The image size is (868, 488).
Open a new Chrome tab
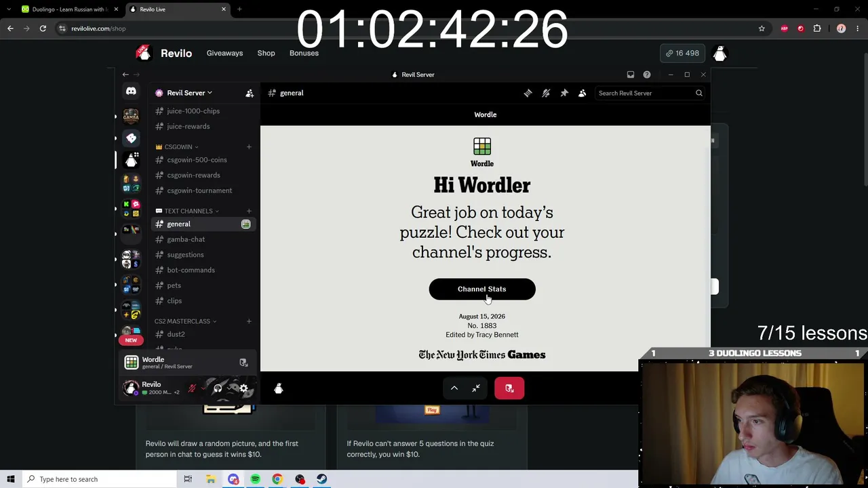point(239,9)
